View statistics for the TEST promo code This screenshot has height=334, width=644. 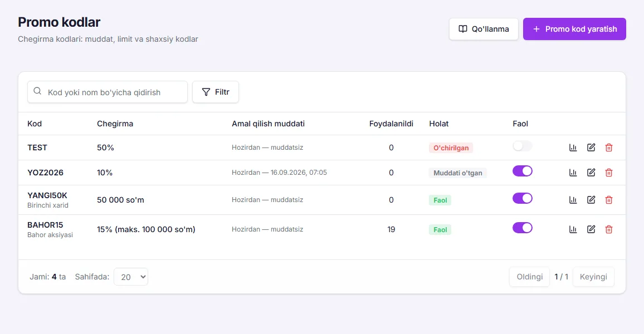click(573, 148)
